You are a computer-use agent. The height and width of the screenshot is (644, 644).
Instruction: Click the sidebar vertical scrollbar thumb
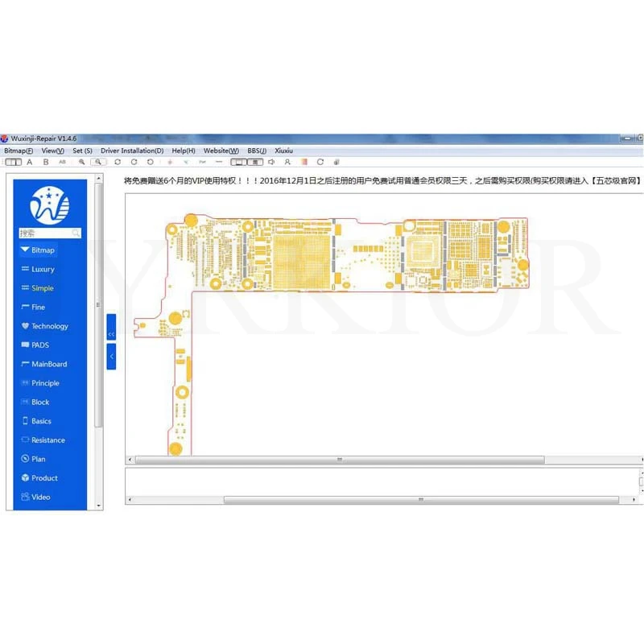(98, 305)
